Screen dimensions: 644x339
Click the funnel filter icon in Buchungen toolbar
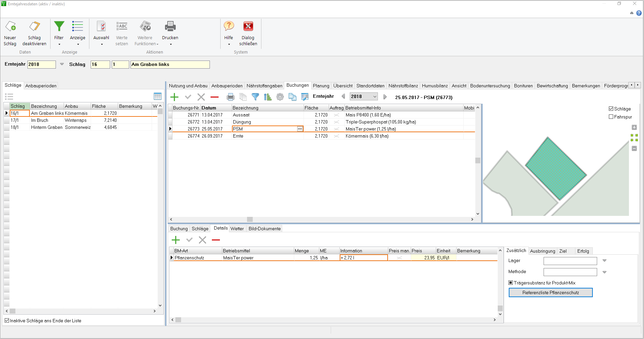tap(255, 97)
